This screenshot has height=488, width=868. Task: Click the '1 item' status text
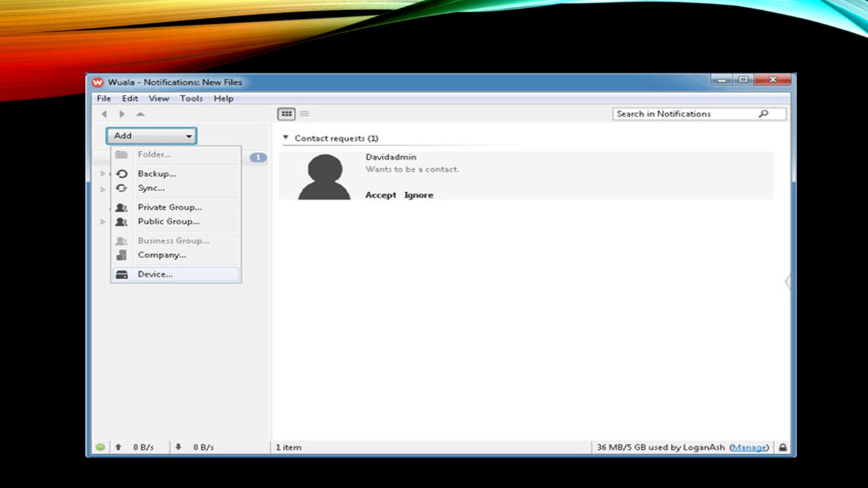tap(289, 447)
